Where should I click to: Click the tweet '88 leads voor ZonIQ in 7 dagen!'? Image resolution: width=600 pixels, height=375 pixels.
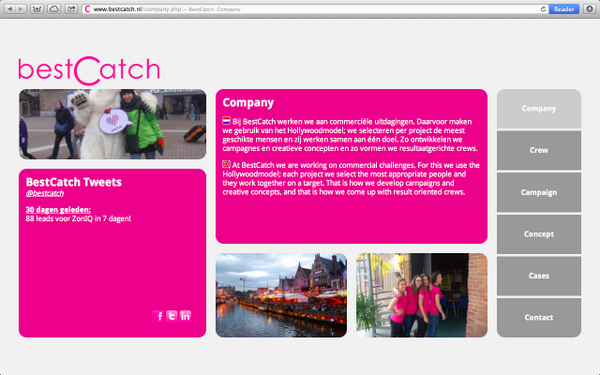[x=78, y=219]
